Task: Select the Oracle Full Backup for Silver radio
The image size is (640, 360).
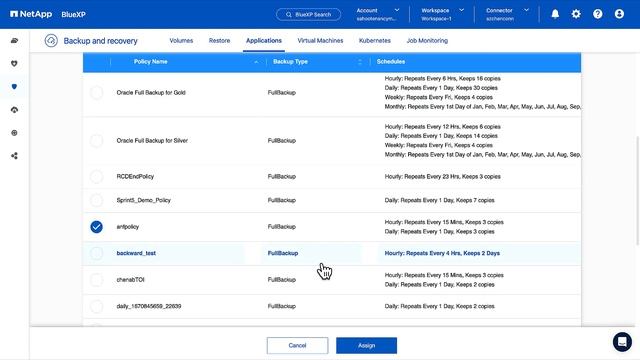Action: click(97, 141)
